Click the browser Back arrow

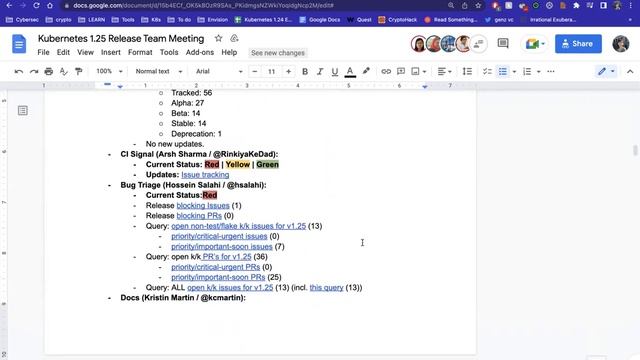pos(9,5)
